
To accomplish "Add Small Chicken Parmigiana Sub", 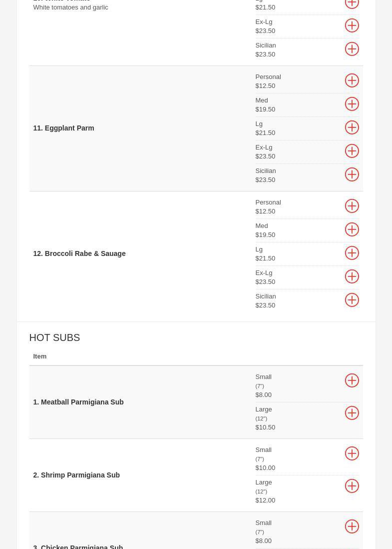I will 352,526.
